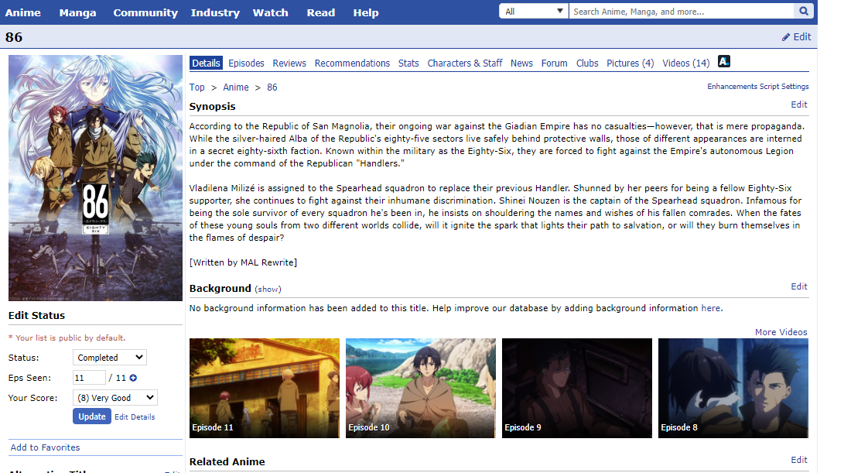Open the News tab

point(521,63)
